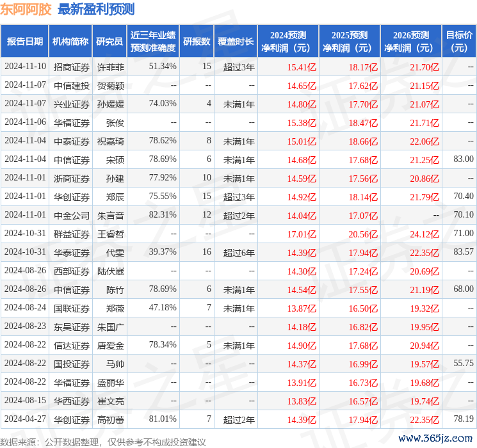Select the date cell 2024-11-10
Viewport: 477px width, 448px height.
(x=25, y=67)
